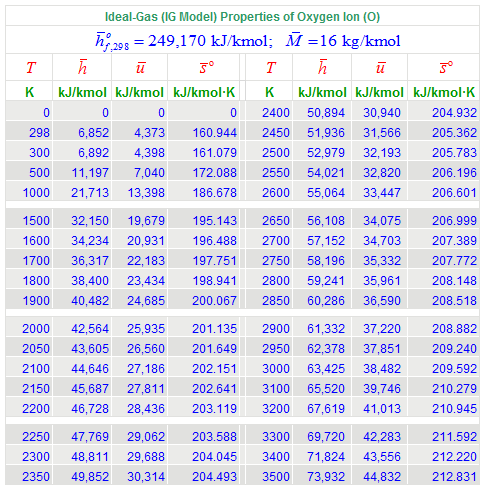
Task: Select the temperature cell 2150
Action: [36, 389]
